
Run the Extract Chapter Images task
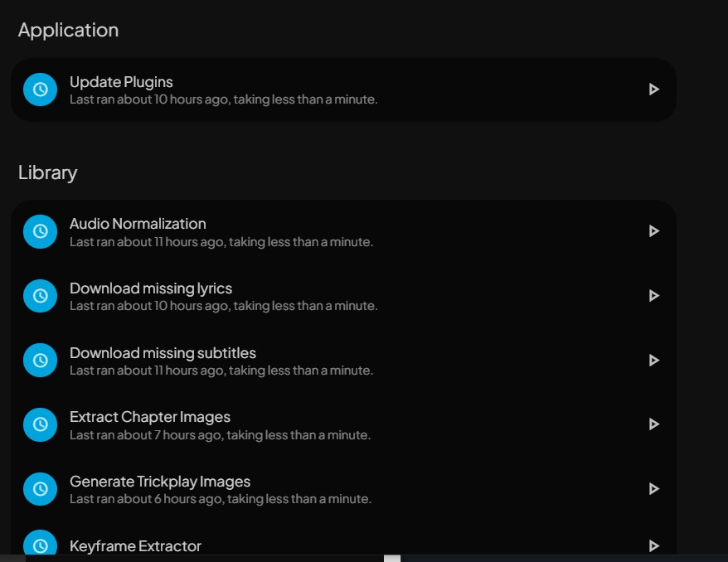[x=653, y=424]
